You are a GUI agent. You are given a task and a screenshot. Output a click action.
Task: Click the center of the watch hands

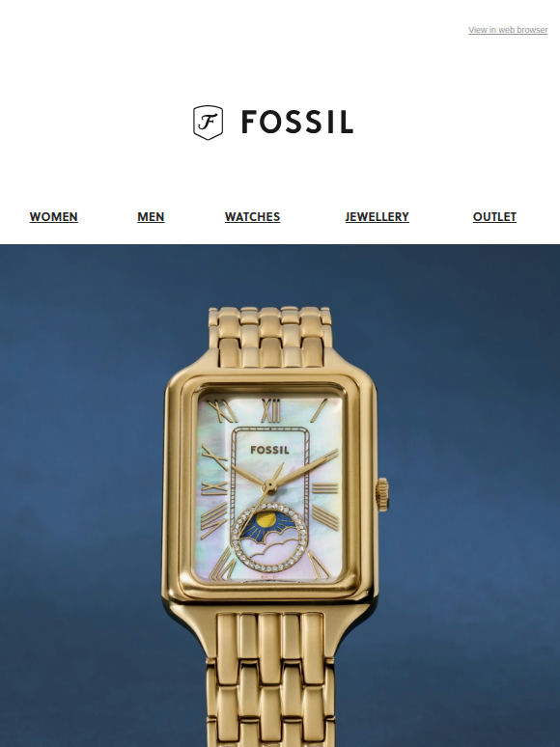click(x=269, y=486)
